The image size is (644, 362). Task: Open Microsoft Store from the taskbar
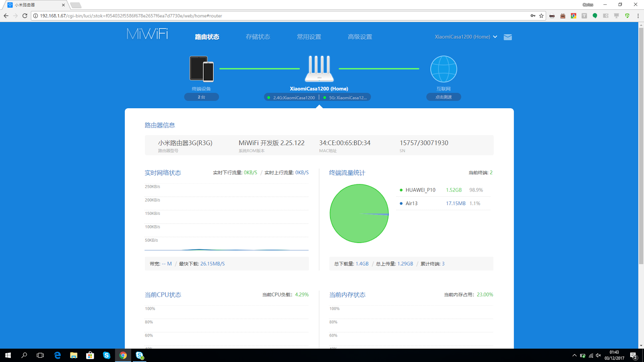pos(90,356)
